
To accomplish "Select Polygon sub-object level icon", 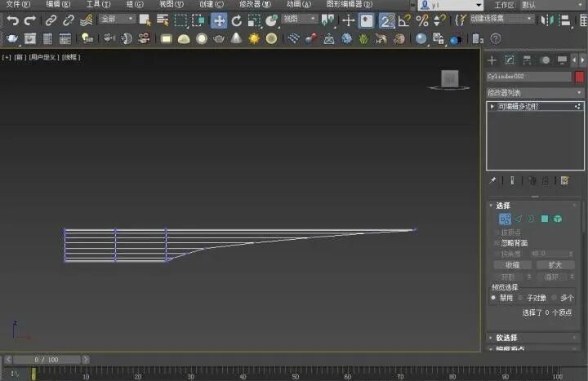I will pyautogui.click(x=545, y=219).
